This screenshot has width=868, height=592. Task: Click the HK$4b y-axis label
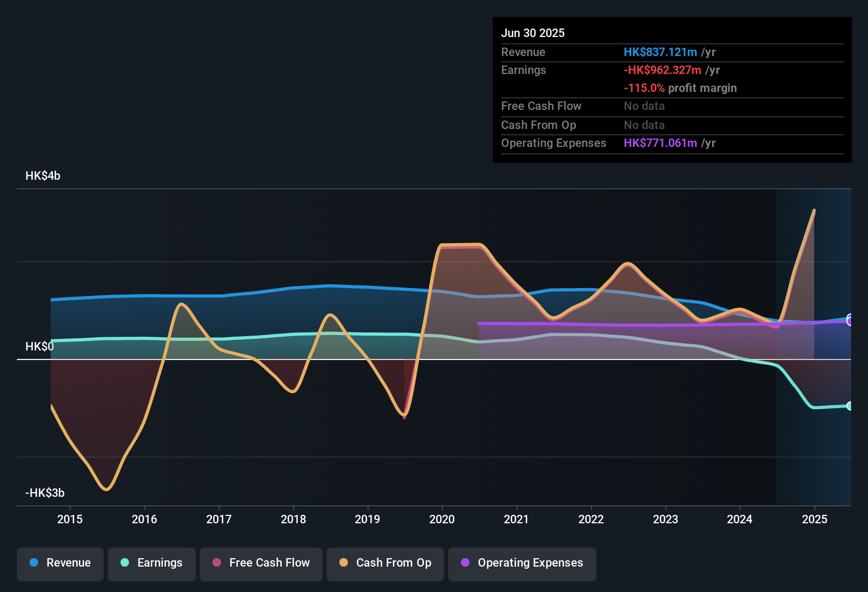[x=43, y=175]
